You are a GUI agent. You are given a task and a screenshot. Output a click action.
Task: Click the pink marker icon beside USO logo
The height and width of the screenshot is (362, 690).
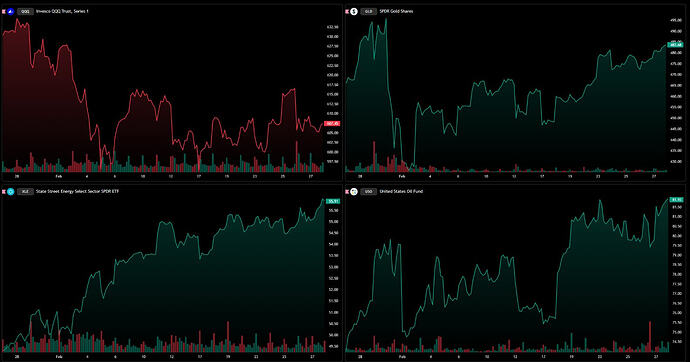pyautogui.click(x=347, y=192)
